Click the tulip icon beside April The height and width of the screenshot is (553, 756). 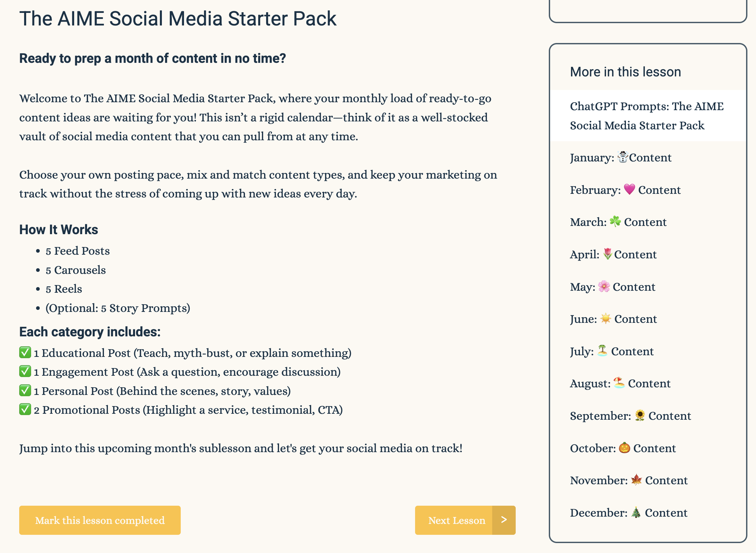point(607,254)
